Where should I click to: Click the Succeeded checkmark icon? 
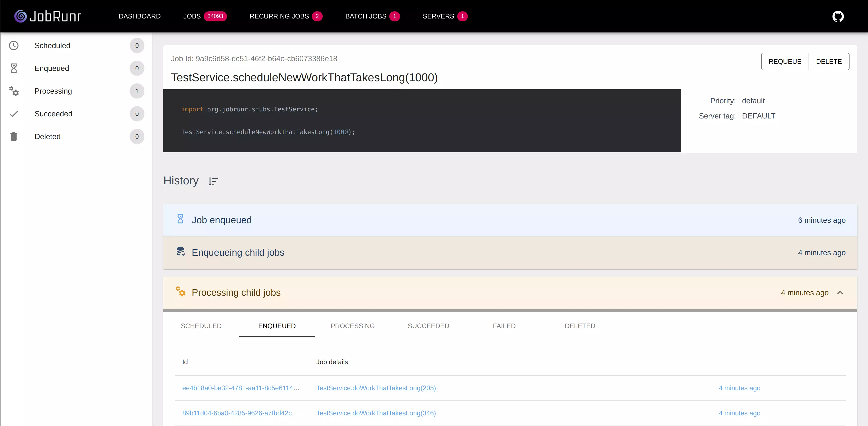(x=14, y=114)
